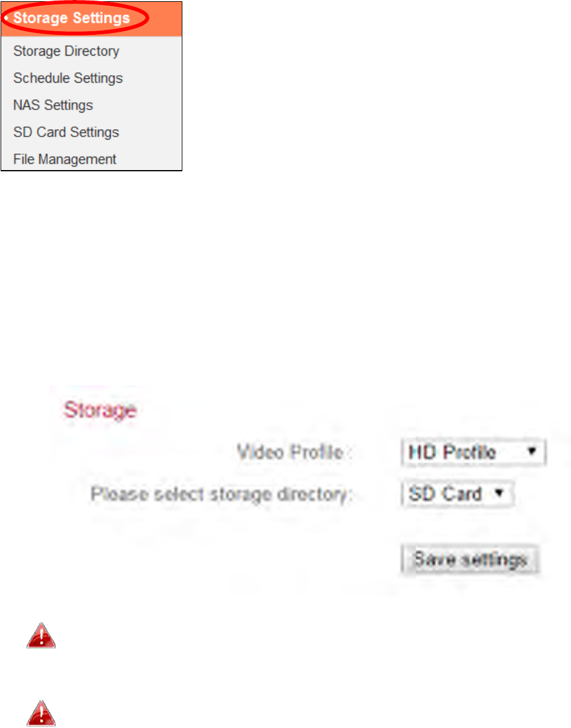The image size is (571, 728).
Task: Click the upper red warning triangle icon
Action: coord(42,636)
